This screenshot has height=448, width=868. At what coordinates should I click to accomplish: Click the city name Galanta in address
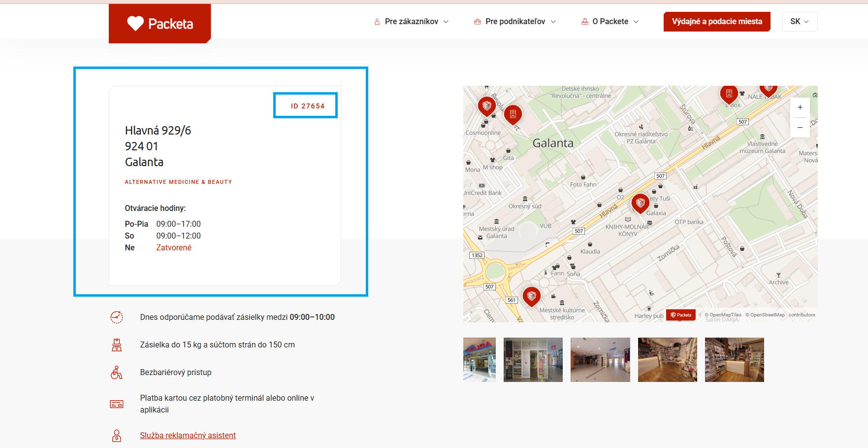click(144, 162)
